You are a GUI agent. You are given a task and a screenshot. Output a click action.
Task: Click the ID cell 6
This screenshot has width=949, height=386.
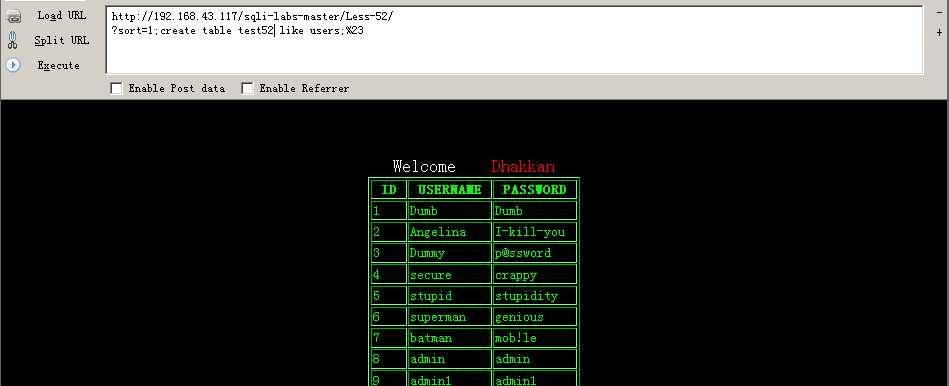click(x=389, y=317)
